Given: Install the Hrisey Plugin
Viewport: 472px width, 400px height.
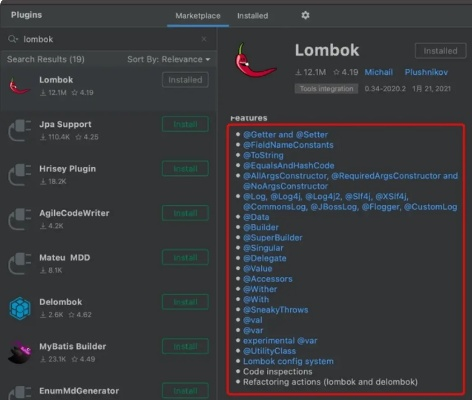Looking at the screenshot, I should pos(185,169).
